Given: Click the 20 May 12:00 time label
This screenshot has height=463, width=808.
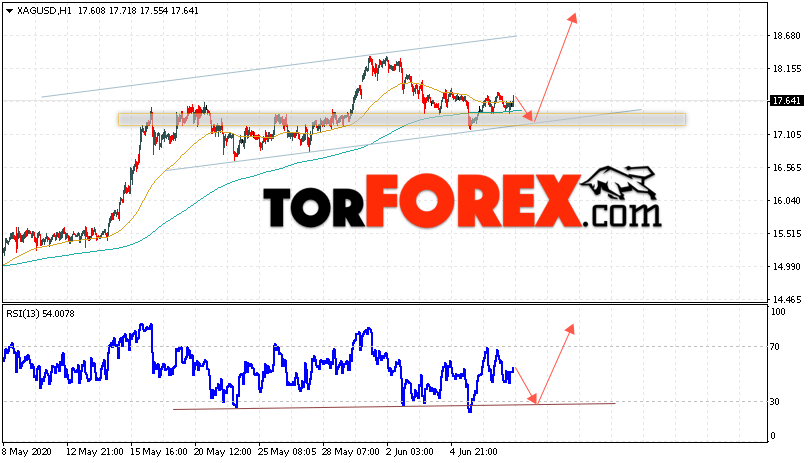Looking at the screenshot, I should tap(223, 452).
